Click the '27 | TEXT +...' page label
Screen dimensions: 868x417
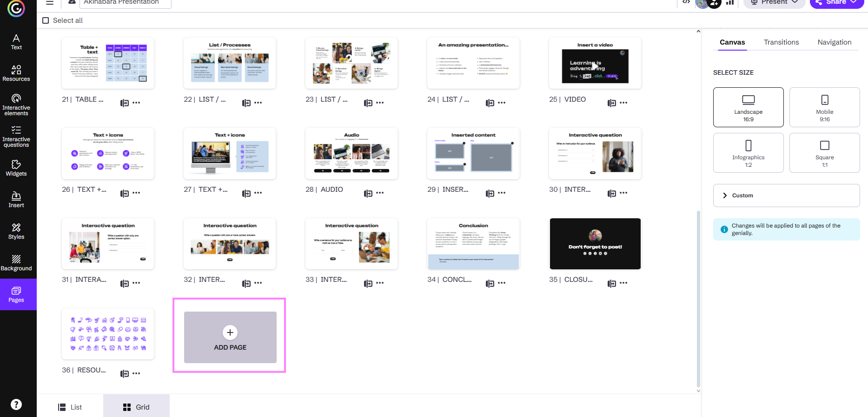pos(205,189)
